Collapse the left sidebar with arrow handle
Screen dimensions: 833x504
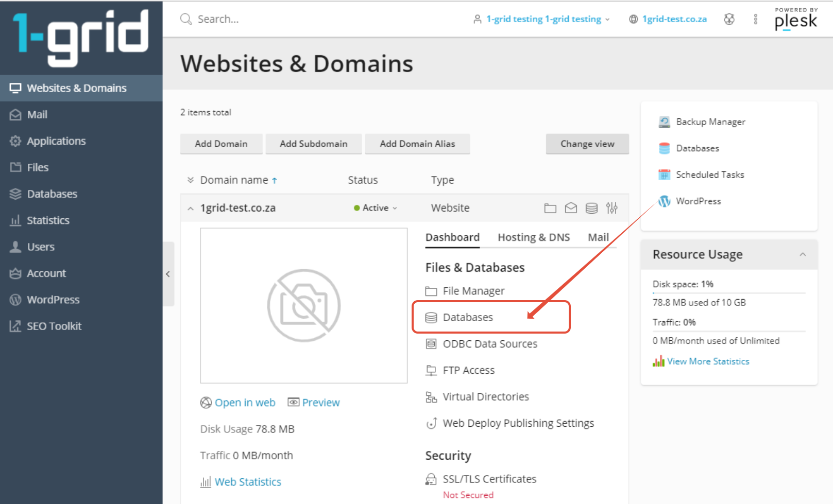coord(168,274)
